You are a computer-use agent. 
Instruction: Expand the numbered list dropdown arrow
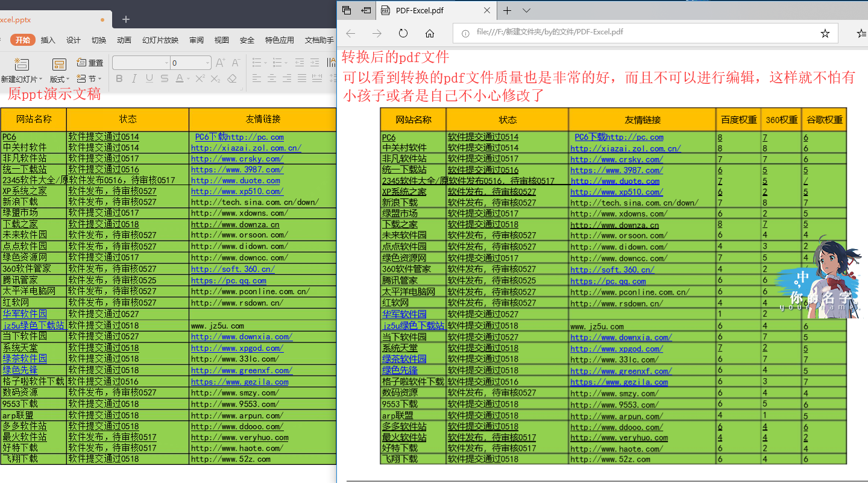point(286,63)
